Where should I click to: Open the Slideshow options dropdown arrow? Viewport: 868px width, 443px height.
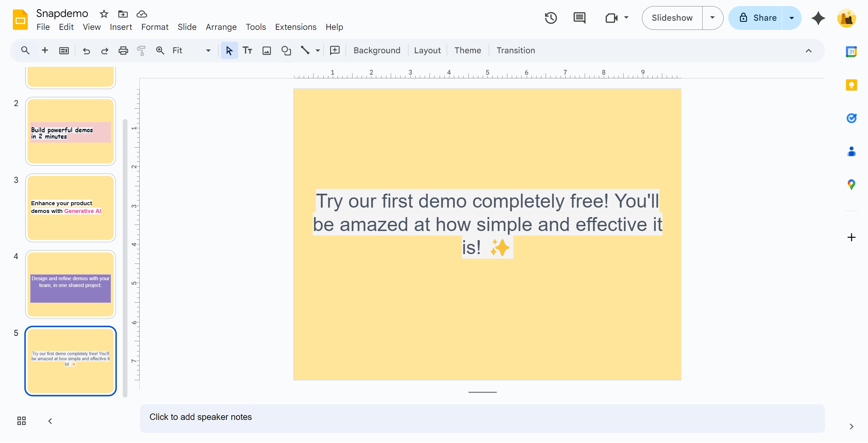(712, 18)
